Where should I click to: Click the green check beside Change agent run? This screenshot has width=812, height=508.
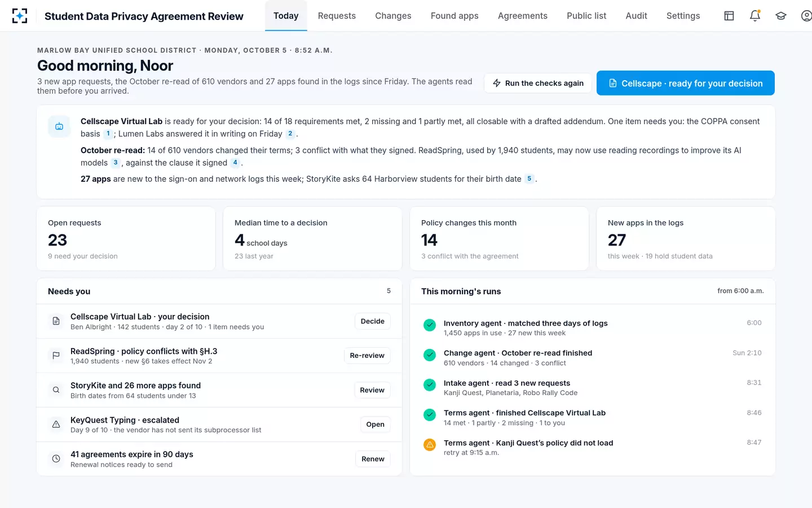pyautogui.click(x=430, y=354)
